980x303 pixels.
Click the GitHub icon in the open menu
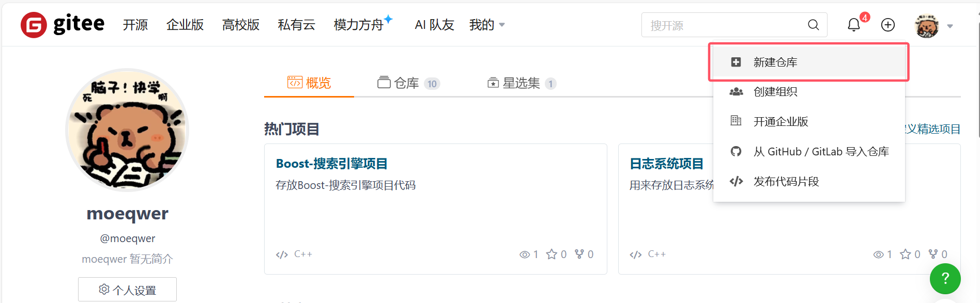pos(736,151)
